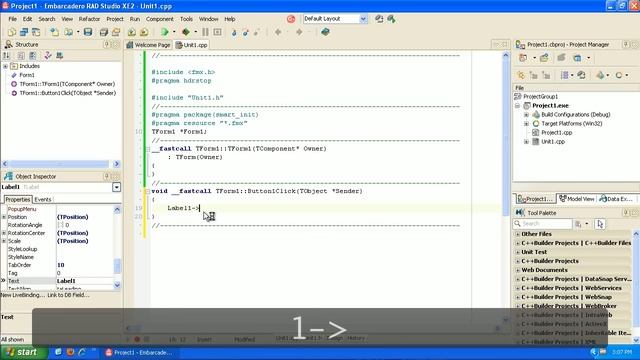Open the Component menu
640x360 pixels.
tap(160, 19)
